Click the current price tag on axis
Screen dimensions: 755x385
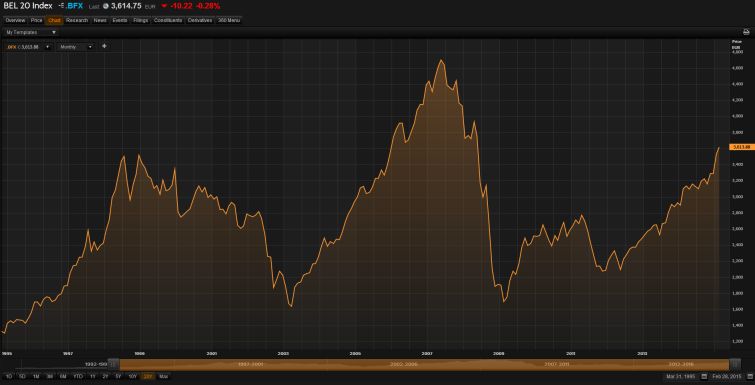point(742,147)
